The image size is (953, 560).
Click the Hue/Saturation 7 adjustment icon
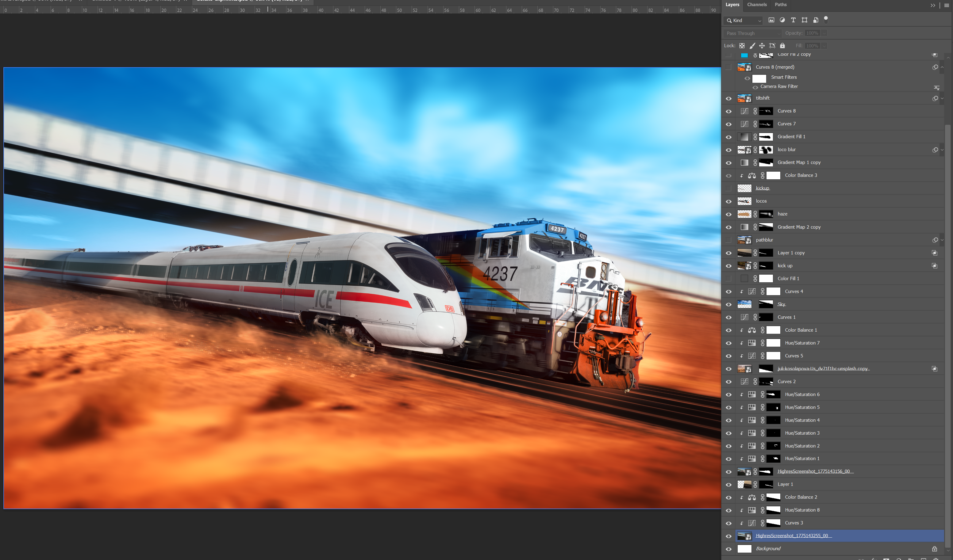(752, 343)
